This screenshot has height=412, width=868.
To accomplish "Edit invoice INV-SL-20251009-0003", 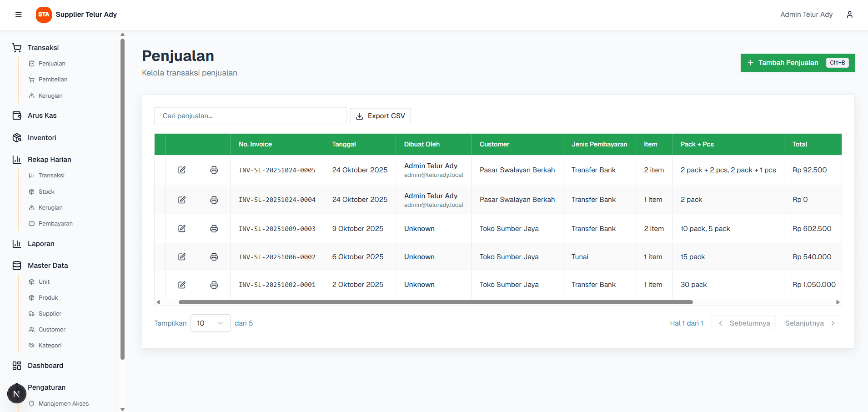I will pos(182,229).
